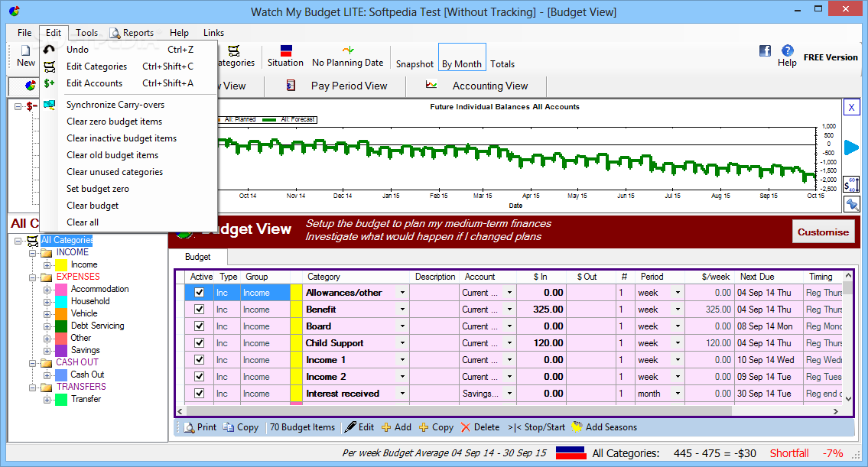This screenshot has height=467, width=868.
Task: Click the $ In value 325.00 for Benefit
Action: pos(548,310)
